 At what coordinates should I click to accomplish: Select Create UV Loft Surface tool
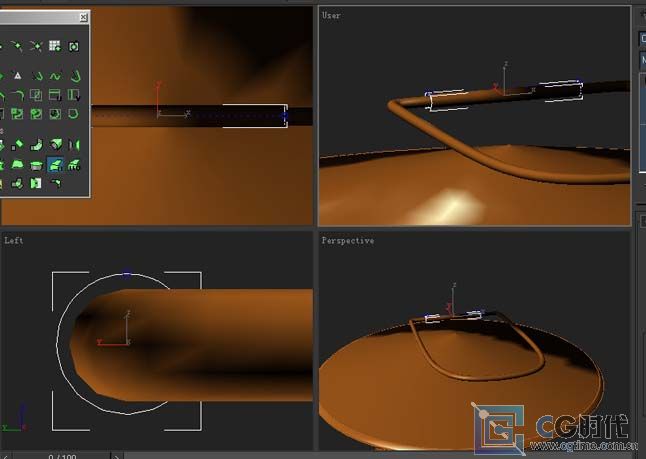(x=74, y=165)
